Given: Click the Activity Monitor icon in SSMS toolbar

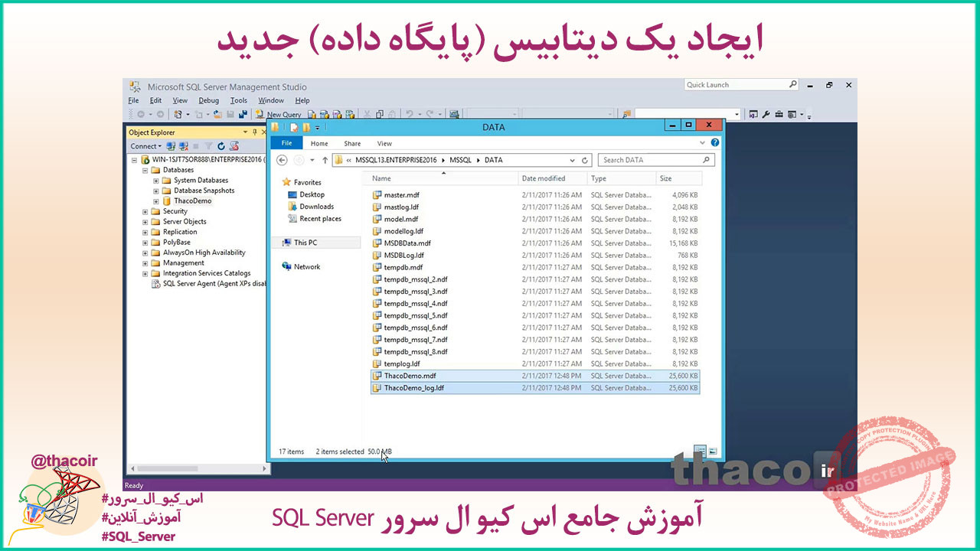Looking at the screenshot, I should click(x=454, y=115).
